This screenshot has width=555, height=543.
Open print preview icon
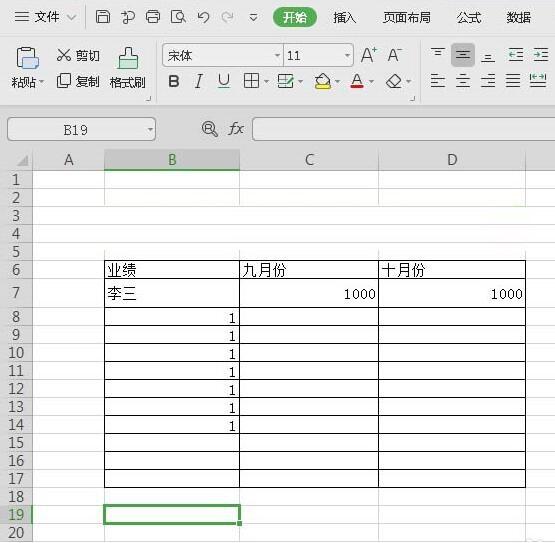click(178, 17)
